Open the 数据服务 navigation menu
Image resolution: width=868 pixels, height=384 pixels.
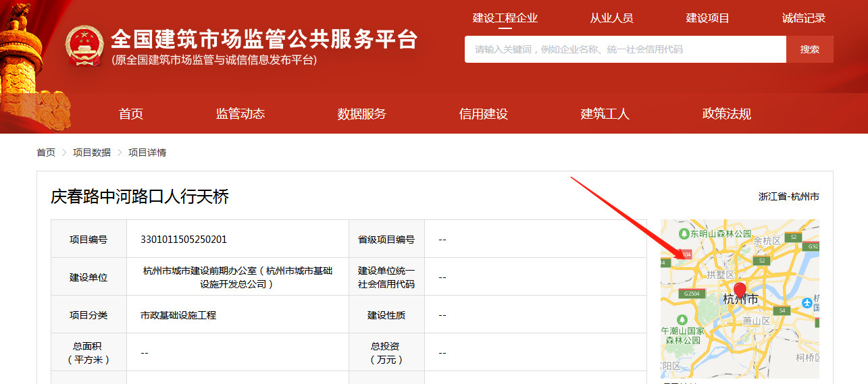362,114
